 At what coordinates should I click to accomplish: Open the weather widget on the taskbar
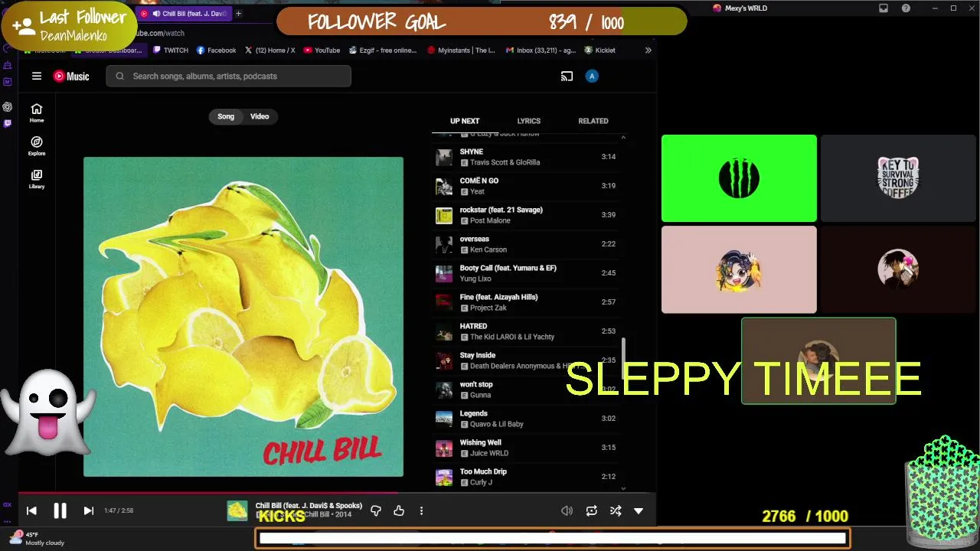38,539
